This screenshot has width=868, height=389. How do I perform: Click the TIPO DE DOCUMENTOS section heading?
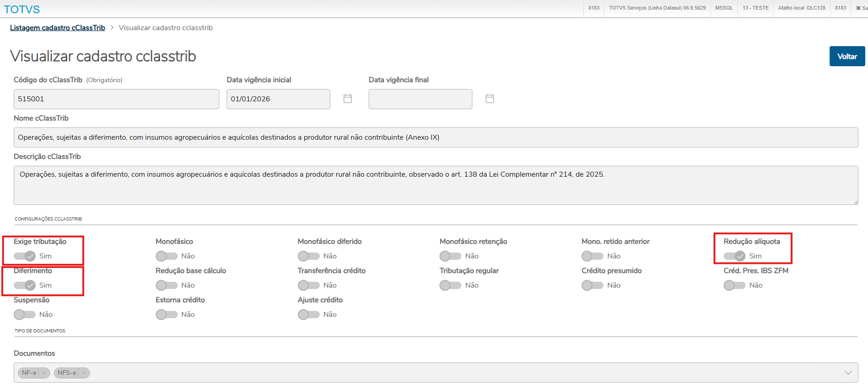pyautogui.click(x=40, y=331)
